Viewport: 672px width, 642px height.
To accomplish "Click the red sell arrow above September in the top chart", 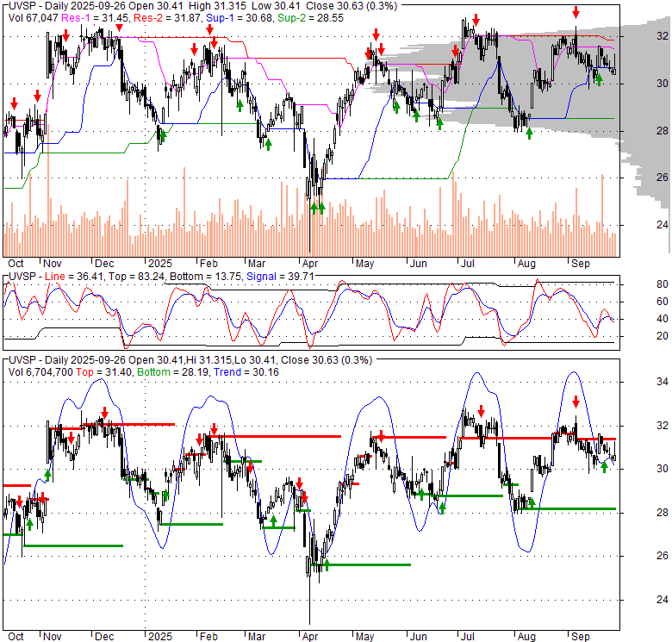I will (576, 13).
